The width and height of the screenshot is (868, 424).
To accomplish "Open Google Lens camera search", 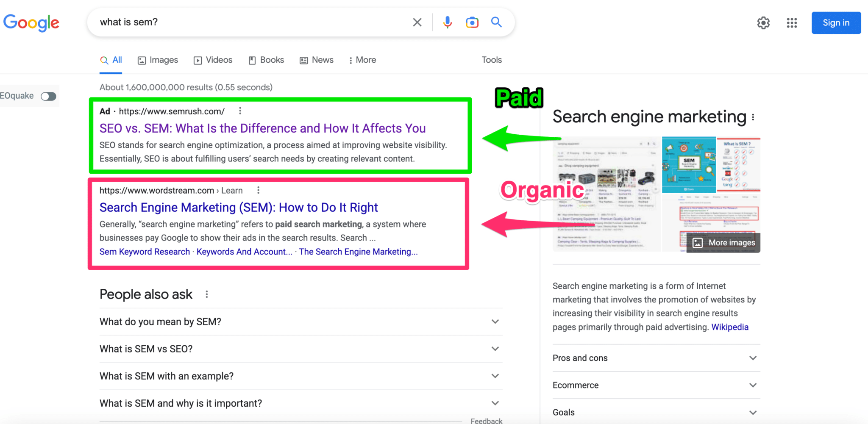I will (x=472, y=22).
